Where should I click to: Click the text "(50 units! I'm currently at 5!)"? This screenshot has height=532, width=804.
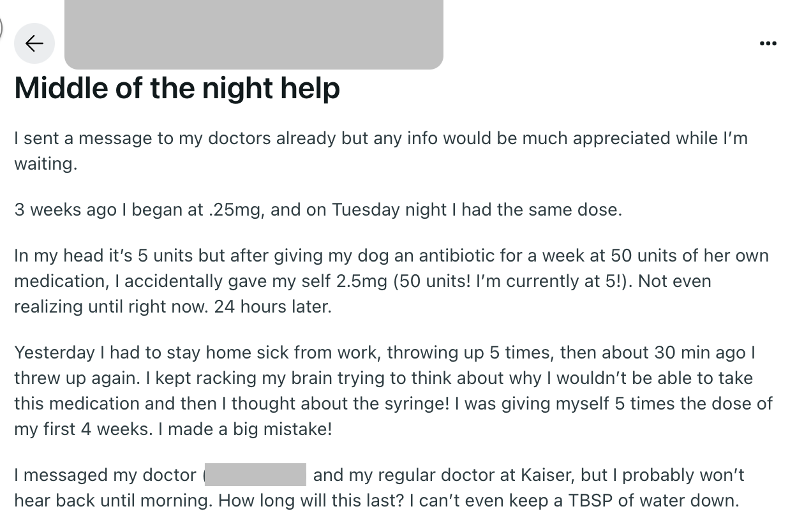(x=512, y=281)
